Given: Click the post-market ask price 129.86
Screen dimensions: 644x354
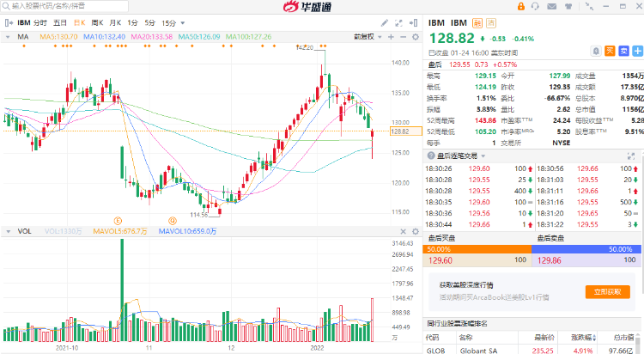Looking at the screenshot, I should click(x=550, y=260).
